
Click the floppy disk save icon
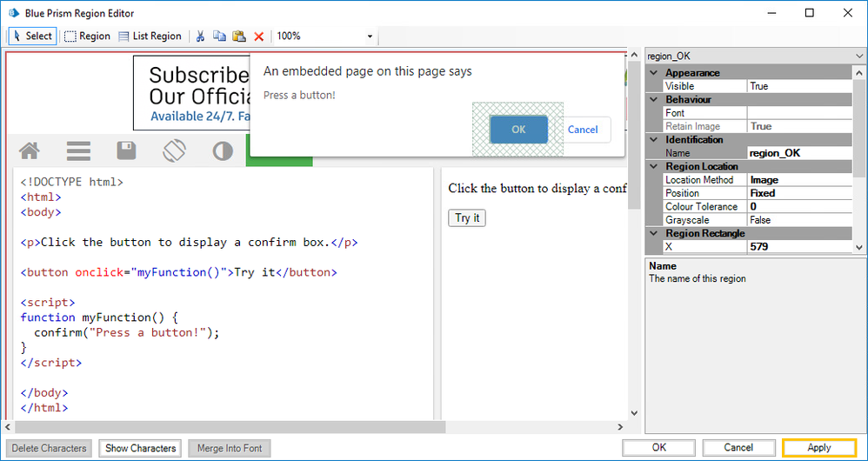tap(127, 151)
